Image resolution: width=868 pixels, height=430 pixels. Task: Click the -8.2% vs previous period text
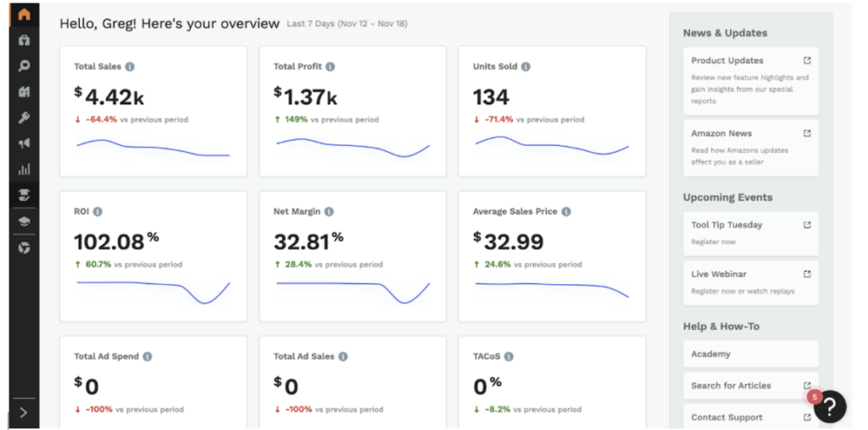pos(527,410)
